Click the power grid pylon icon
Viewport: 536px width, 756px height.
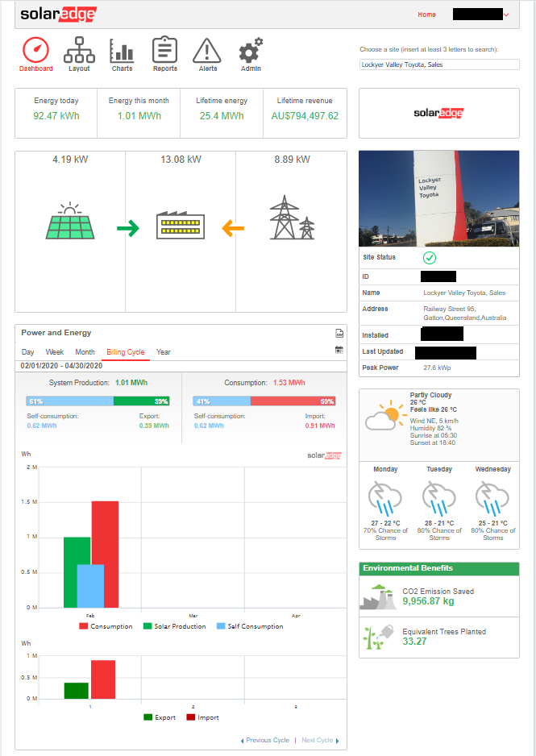click(x=292, y=218)
